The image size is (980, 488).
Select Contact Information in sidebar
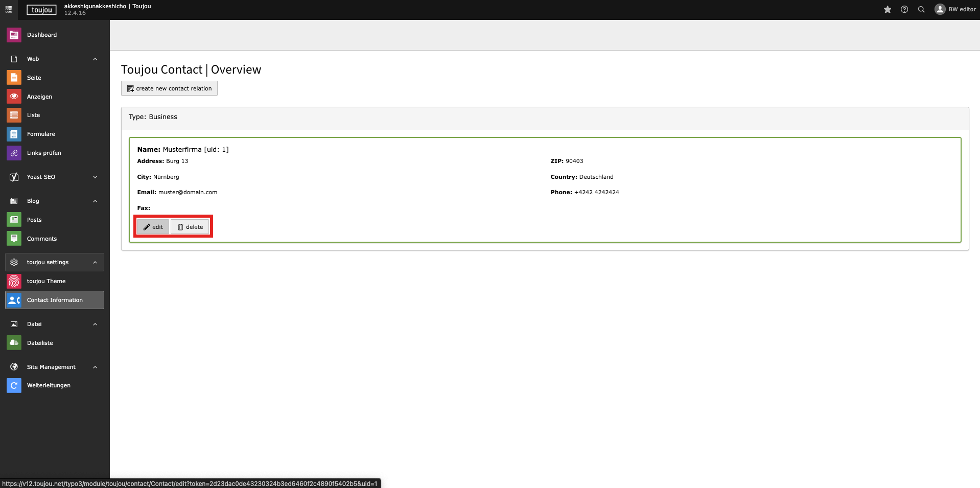point(55,300)
